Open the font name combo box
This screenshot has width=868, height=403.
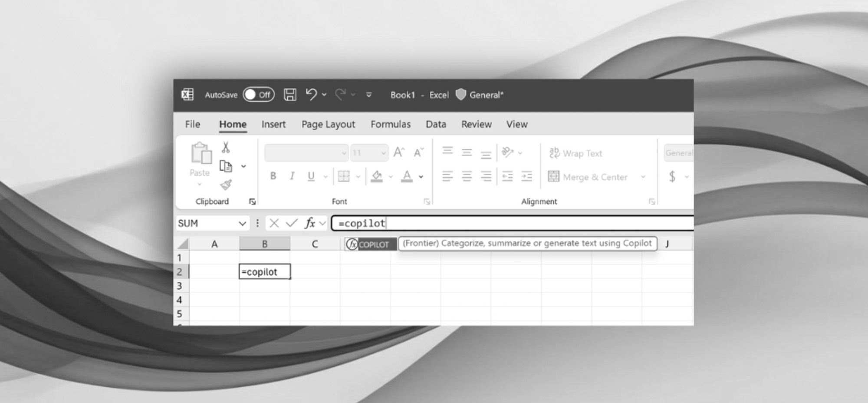tap(306, 153)
